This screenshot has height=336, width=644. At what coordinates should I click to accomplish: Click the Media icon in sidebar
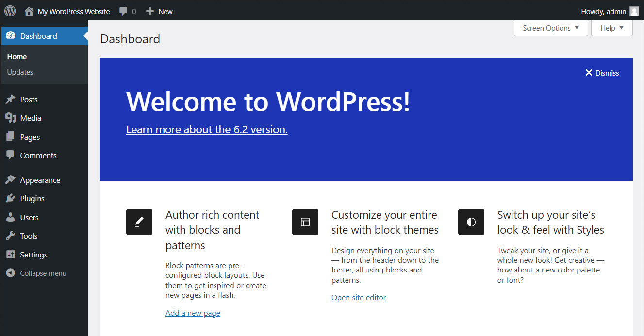coord(10,118)
